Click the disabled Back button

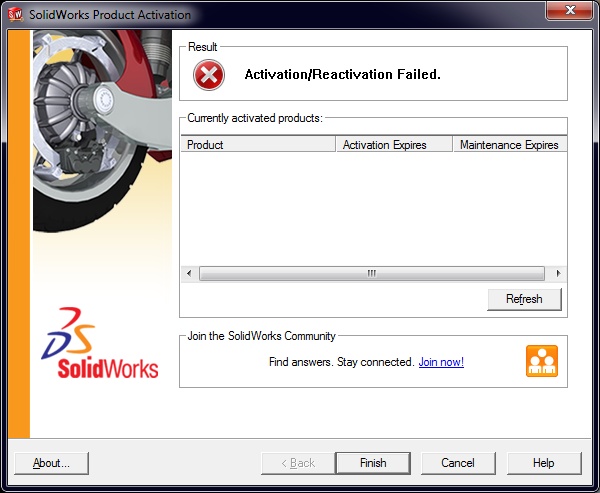[298, 463]
